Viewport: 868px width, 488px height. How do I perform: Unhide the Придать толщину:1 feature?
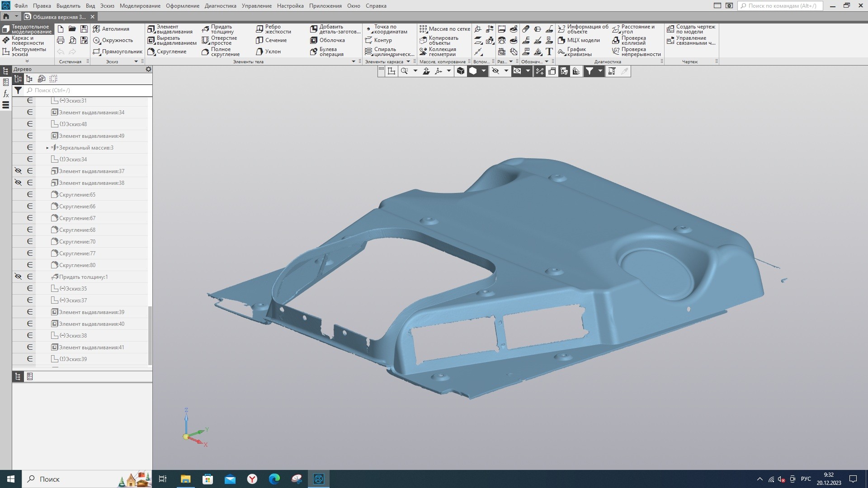[18, 277]
